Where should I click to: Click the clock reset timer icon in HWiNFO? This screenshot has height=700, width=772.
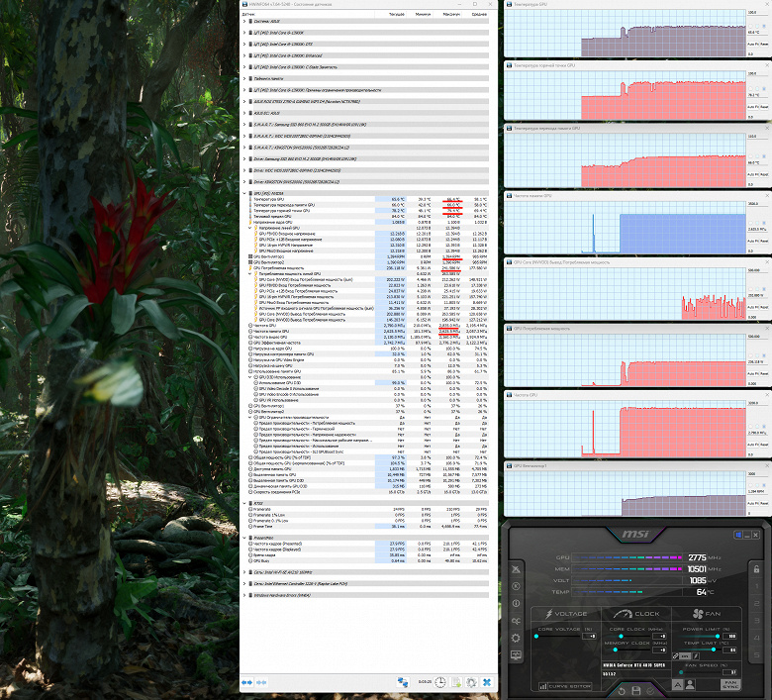coord(439,682)
